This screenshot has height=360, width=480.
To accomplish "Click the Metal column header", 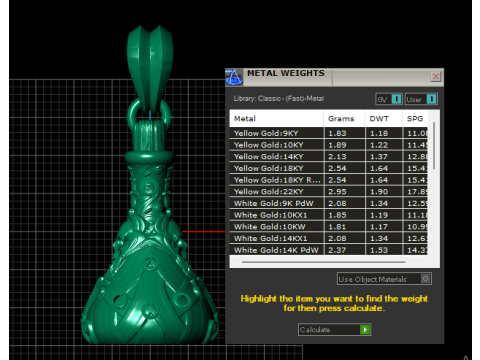I will pos(276,118).
